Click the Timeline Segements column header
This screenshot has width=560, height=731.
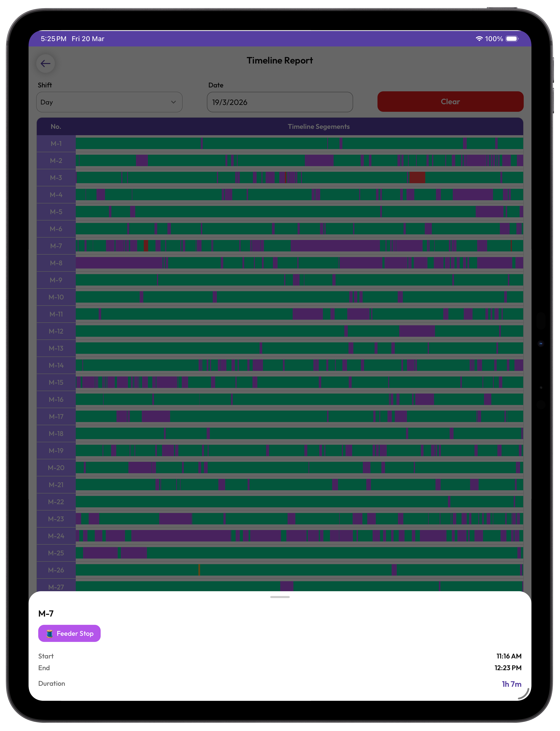319,127
